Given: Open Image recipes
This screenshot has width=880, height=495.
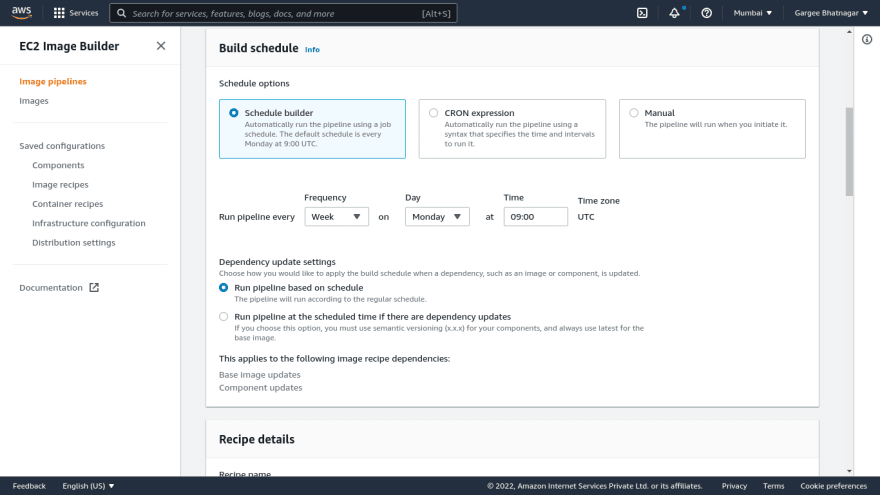Looking at the screenshot, I should (60, 185).
